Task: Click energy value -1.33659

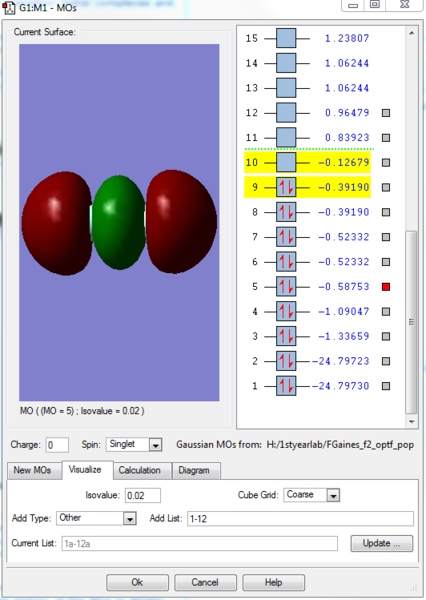Action: [x=344, y=337]
